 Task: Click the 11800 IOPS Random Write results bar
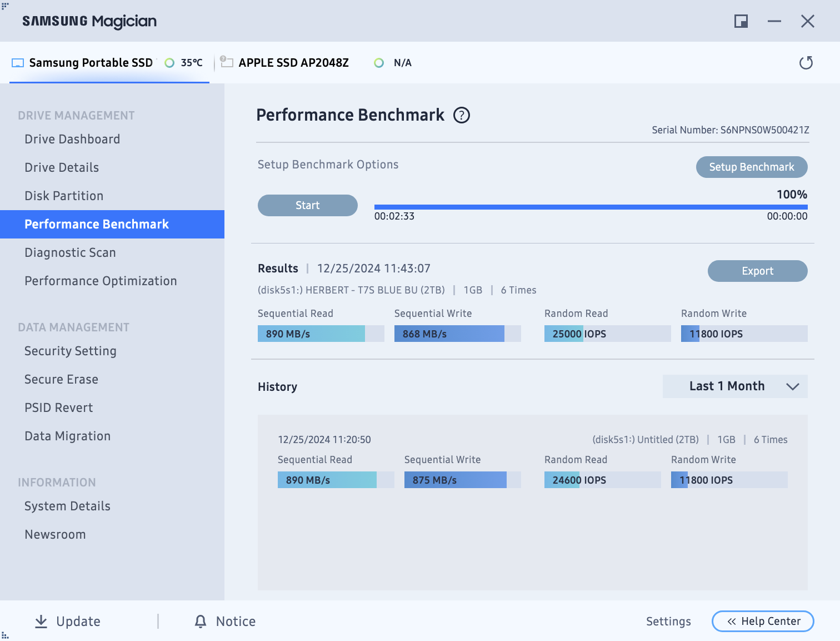(x=744, y=334)
